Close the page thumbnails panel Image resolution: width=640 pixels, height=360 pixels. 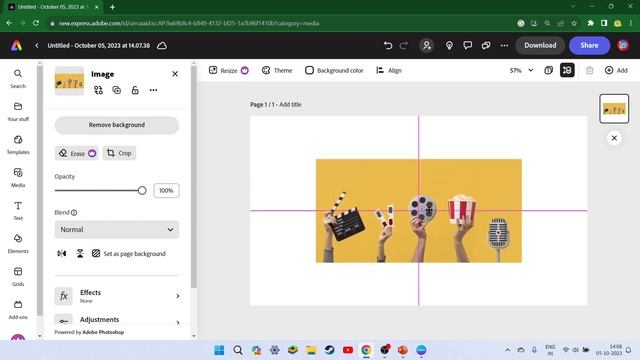point(614,138)
